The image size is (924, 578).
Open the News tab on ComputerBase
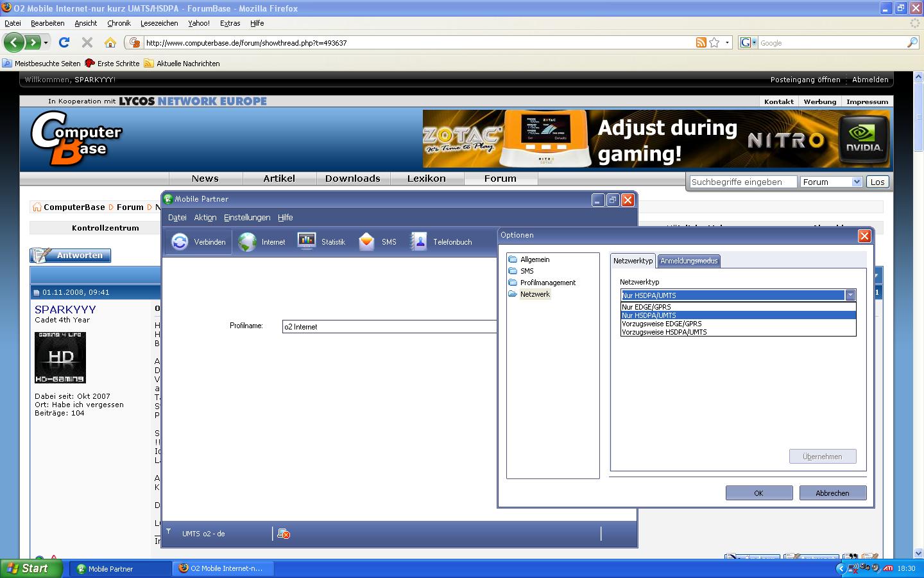(205, 179)
